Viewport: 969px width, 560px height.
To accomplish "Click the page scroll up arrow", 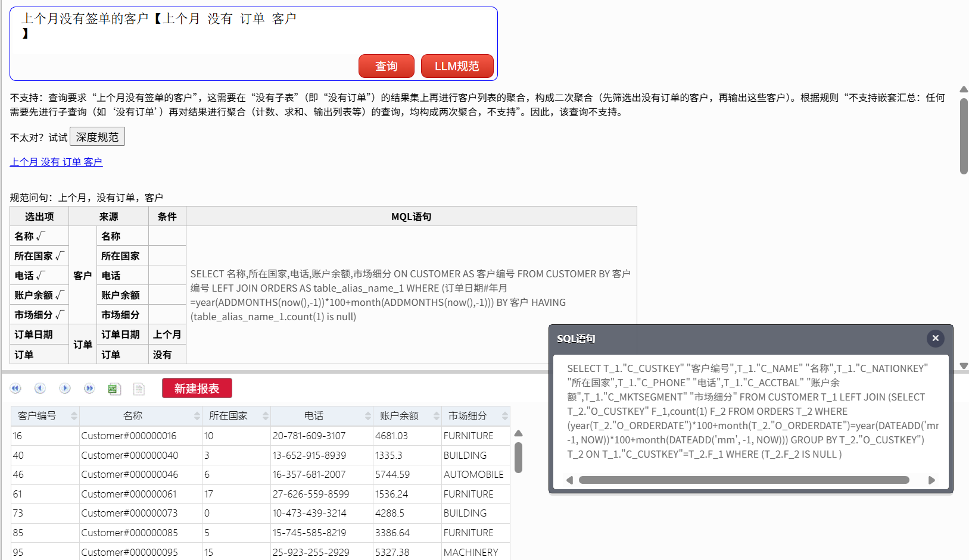I will pyautogui.click(x=964, y=89).
